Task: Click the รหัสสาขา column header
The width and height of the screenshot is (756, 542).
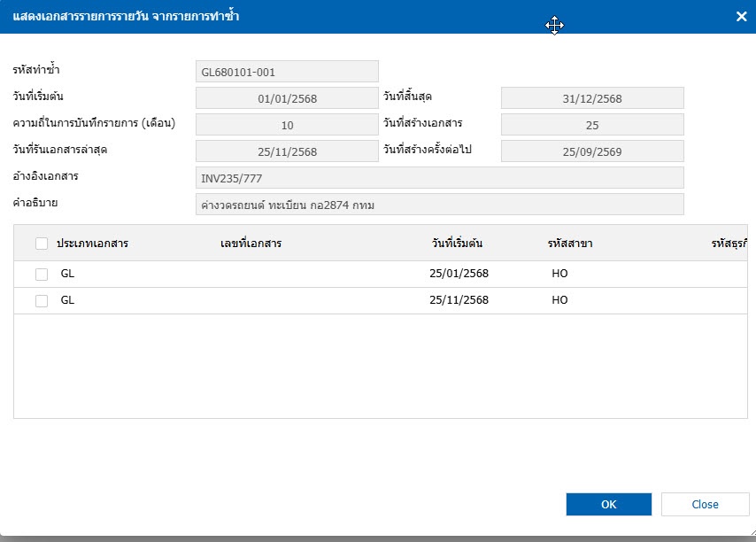Action: pyautogui.click(x=570, y=244)
